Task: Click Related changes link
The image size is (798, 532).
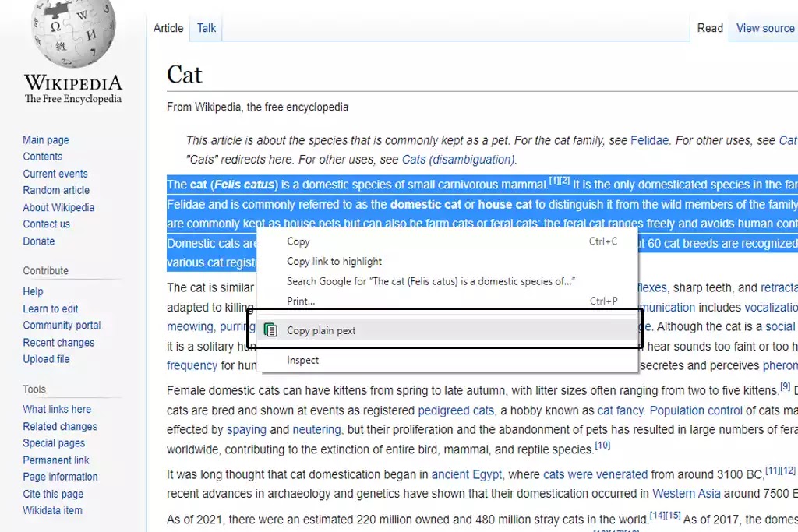Action: pos(60,426)
